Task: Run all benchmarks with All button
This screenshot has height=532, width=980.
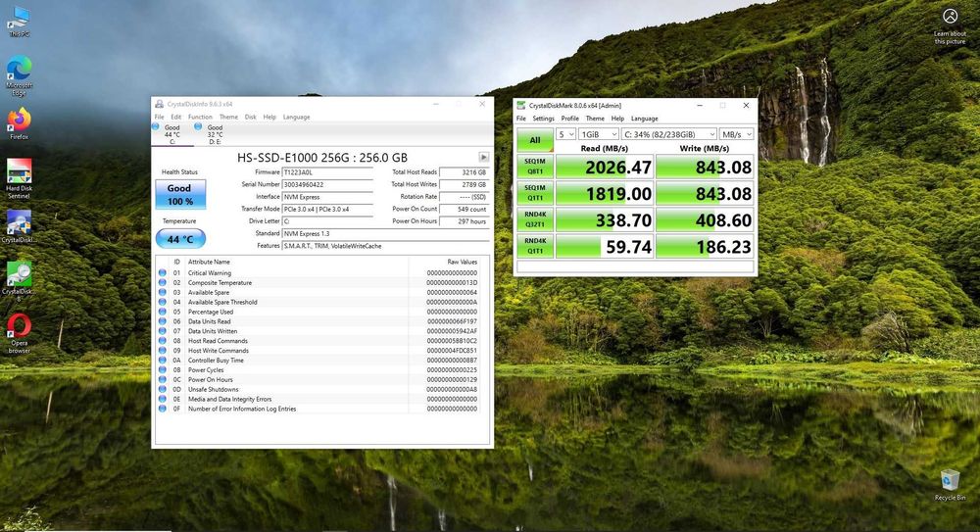Action: click(535, 140)
